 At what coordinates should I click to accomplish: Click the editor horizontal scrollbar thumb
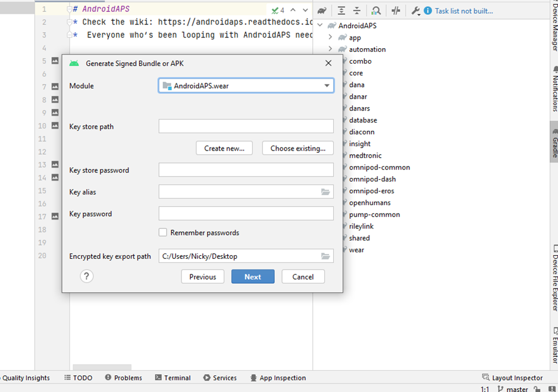point(102,367)
